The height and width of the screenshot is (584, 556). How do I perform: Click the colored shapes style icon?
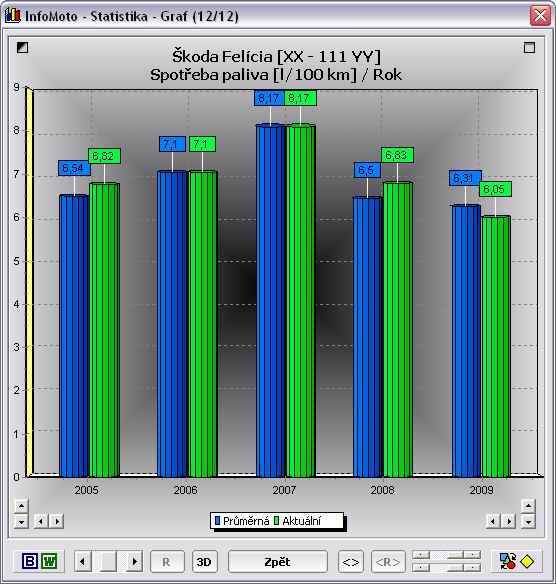508,561
